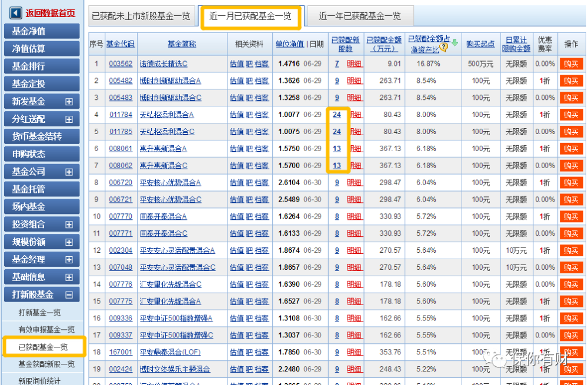
Task: Go to 净值估算 in the sidebar
Action: point(42,49)
